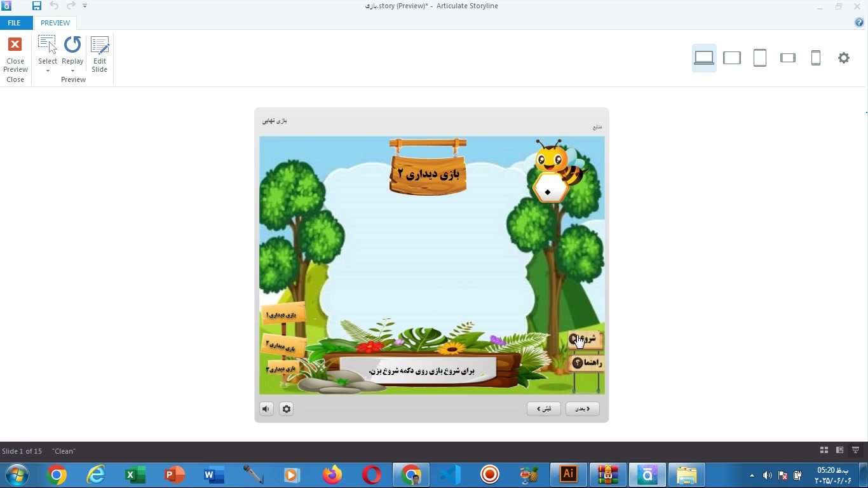The height and width of the screenshot is (488, 868).
Task: Choose the tablet landscape preview device
Action: [x=732, y=58]
